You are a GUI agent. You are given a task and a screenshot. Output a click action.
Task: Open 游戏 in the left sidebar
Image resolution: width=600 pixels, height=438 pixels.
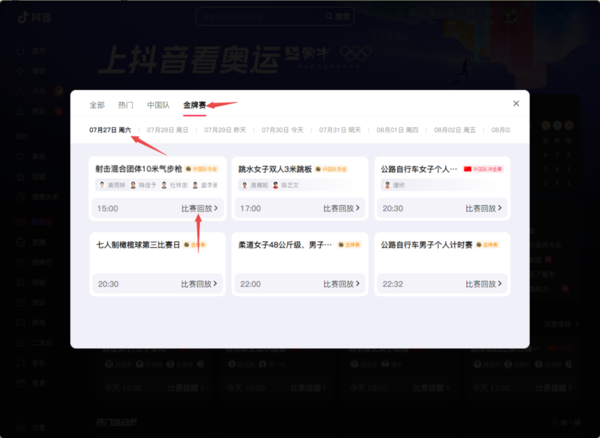[x=33, y=323]
